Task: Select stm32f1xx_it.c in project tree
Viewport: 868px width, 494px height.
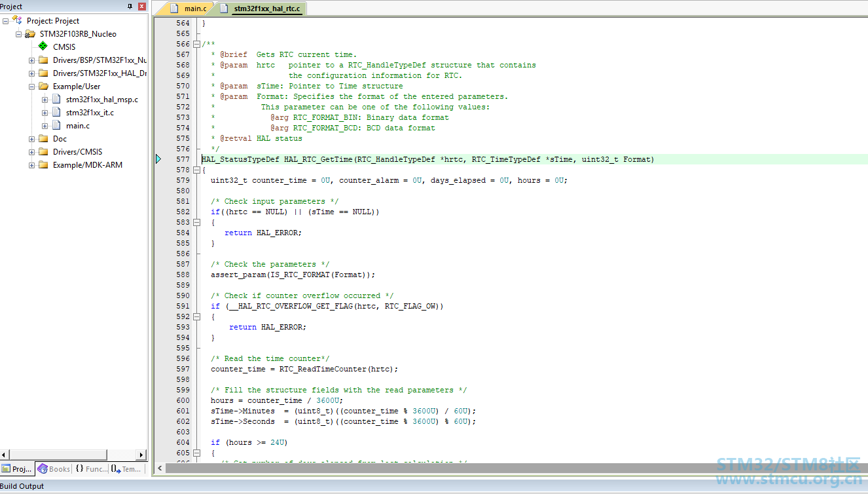Action: tap(90, 112)
